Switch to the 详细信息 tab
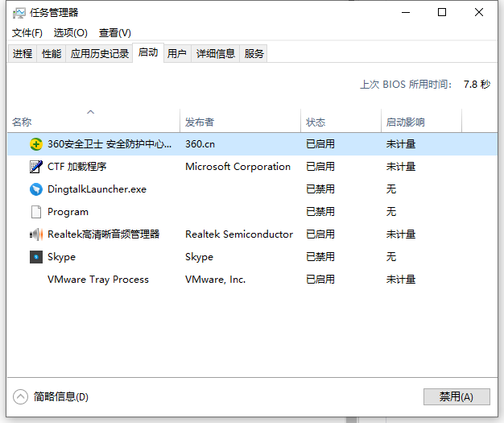 click(216, 53)
